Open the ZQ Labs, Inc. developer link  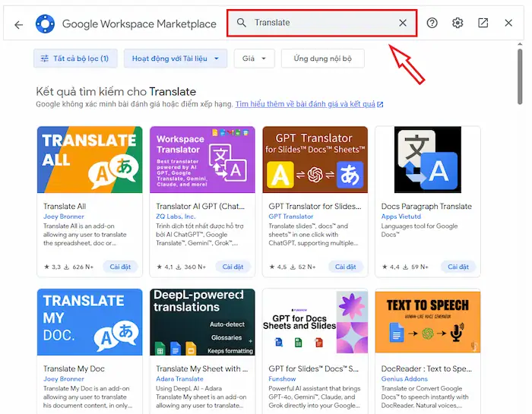(x=176, y=216)
